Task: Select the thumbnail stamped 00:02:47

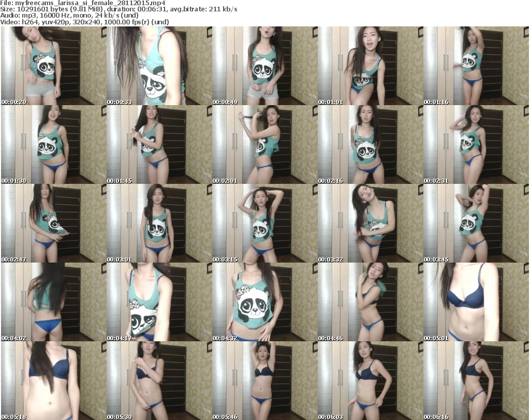Action: tap(54, 223)
